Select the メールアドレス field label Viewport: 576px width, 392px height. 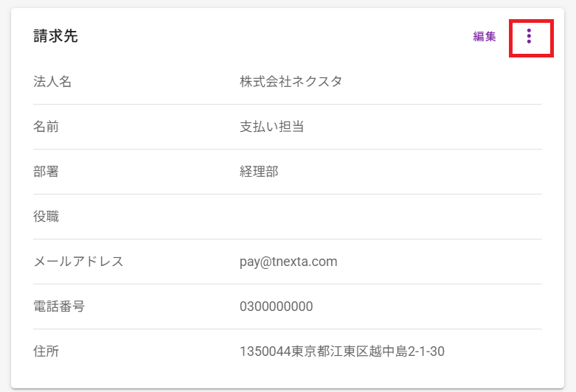point(78,262)
